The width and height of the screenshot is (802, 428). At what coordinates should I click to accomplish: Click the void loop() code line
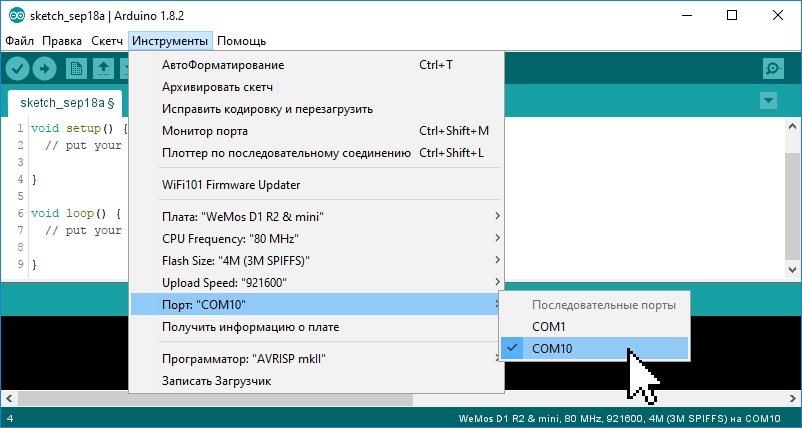(76, 213)
